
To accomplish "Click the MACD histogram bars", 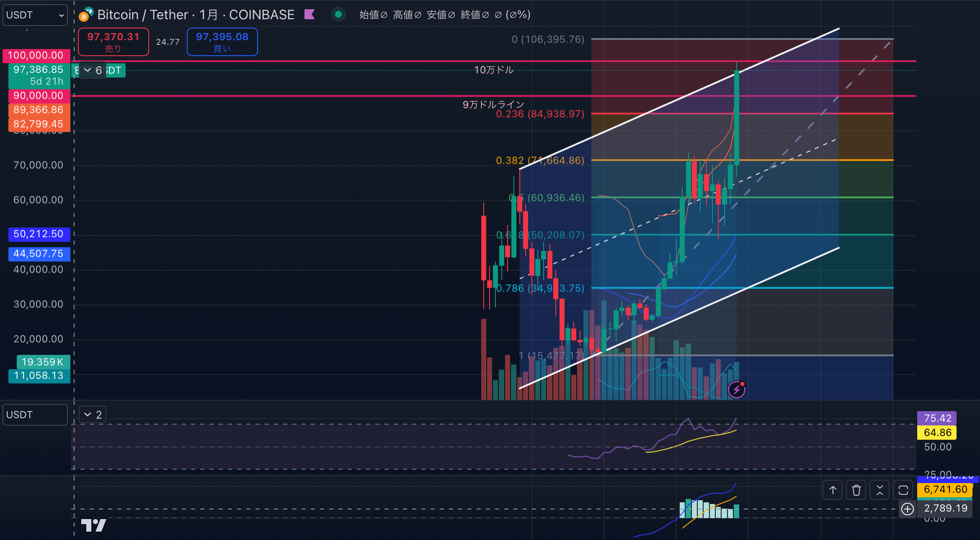I will tap(709, 508).
